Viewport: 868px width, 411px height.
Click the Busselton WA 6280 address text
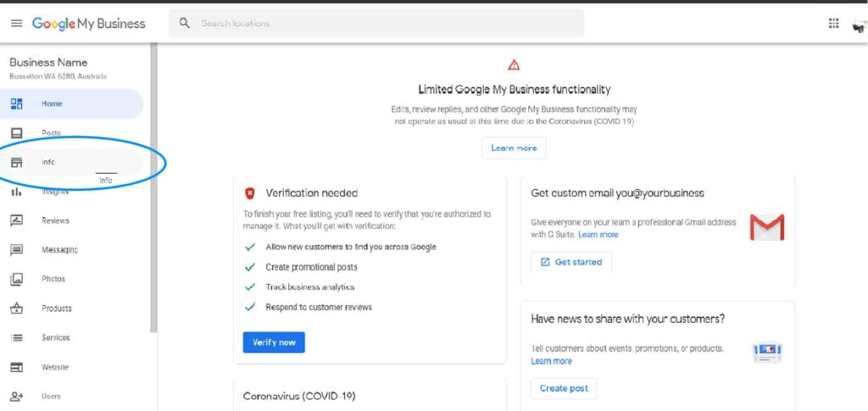click(58, 76)
